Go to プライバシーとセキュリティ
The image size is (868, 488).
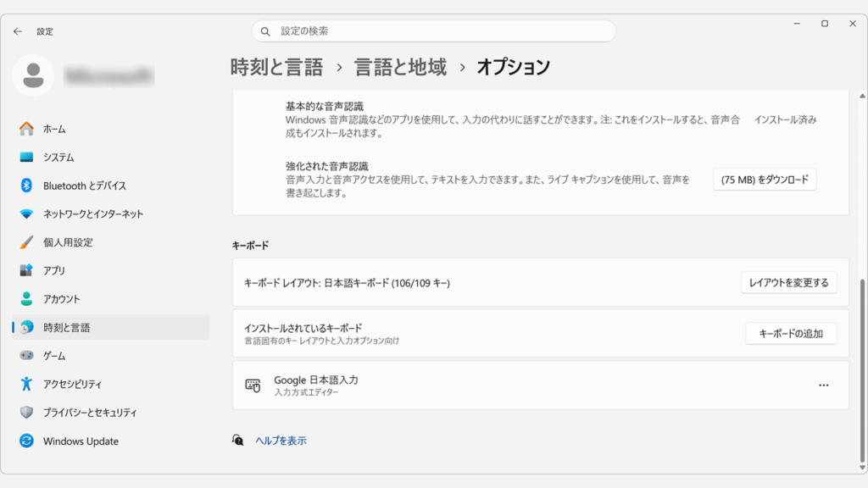[x=111, y=413]
